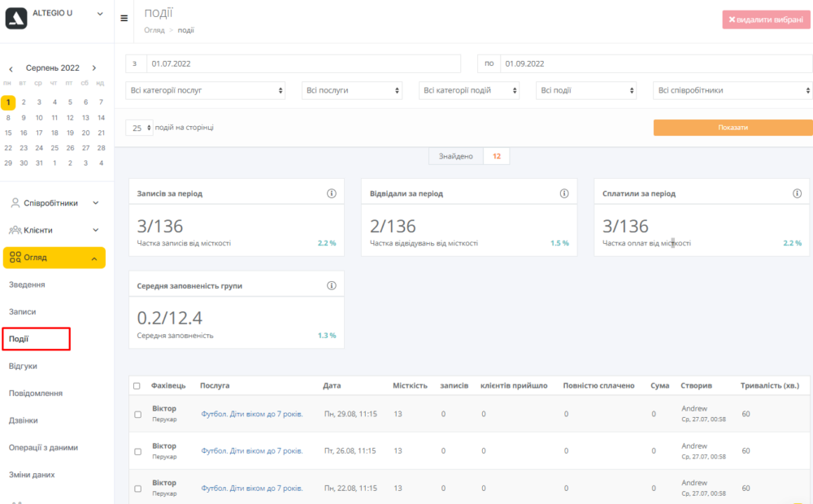Click the Тривалість (хв.) column header
813x504 pixels.
pyautogui.click(x=770, y=386)
